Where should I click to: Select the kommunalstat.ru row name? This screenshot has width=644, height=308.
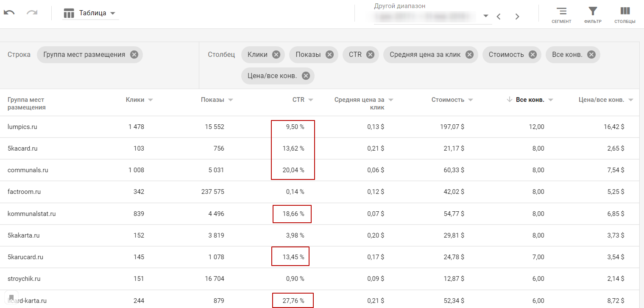(x=31, y=214)
